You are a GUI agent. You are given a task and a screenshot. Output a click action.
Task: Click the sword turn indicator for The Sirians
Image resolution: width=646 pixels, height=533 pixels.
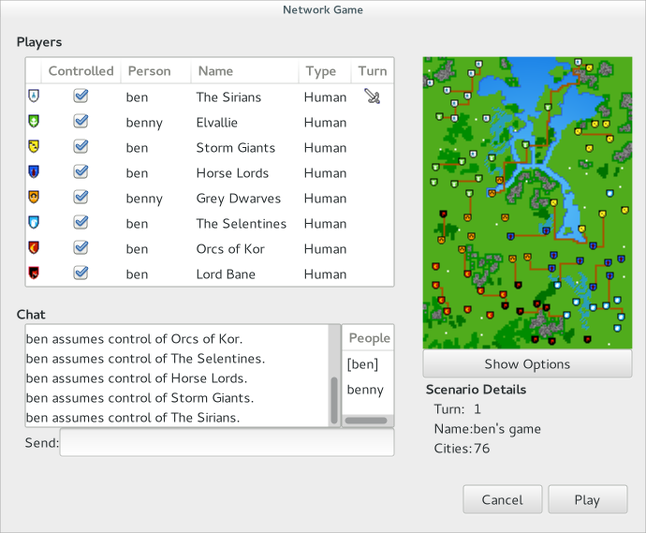pyautogui.click(x=372, y=97)
